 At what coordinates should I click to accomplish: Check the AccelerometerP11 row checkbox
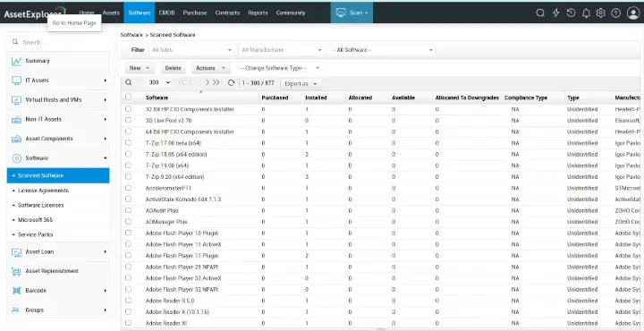(x=128, y=188)
